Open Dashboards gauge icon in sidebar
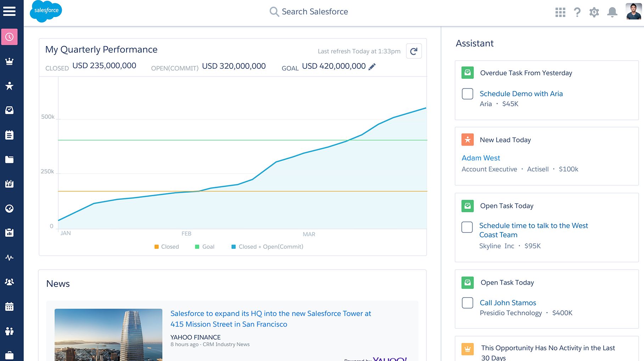 [9, 208]
